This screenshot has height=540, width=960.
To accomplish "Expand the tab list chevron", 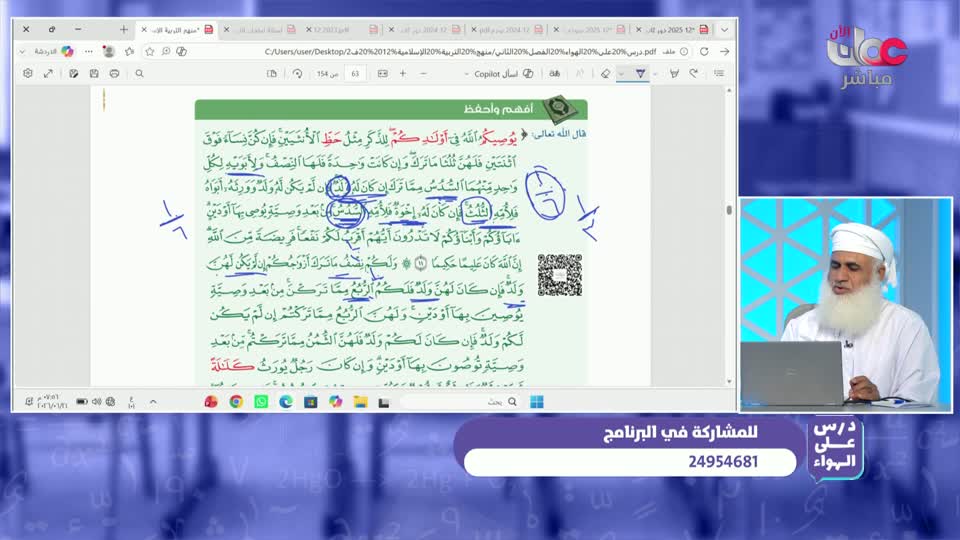I will point(724,29).
